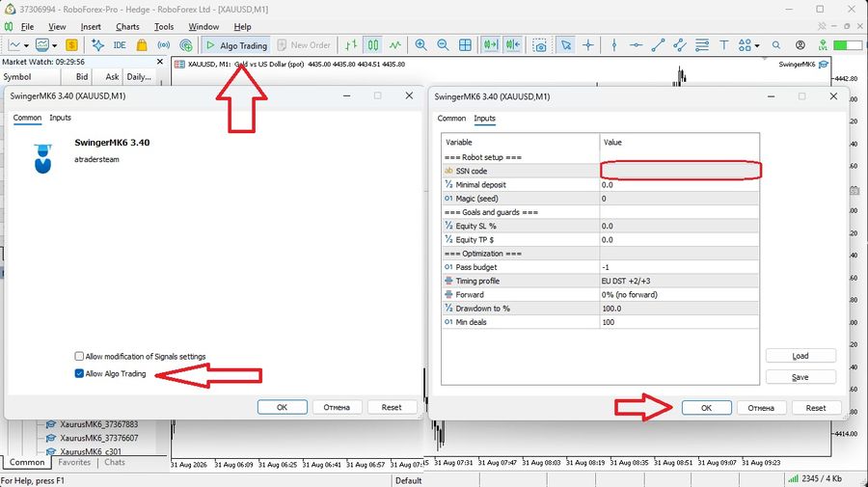This screenshot has width=868, height=487.
Task: Select the equidistant channel tool
Action: (680, 45)
